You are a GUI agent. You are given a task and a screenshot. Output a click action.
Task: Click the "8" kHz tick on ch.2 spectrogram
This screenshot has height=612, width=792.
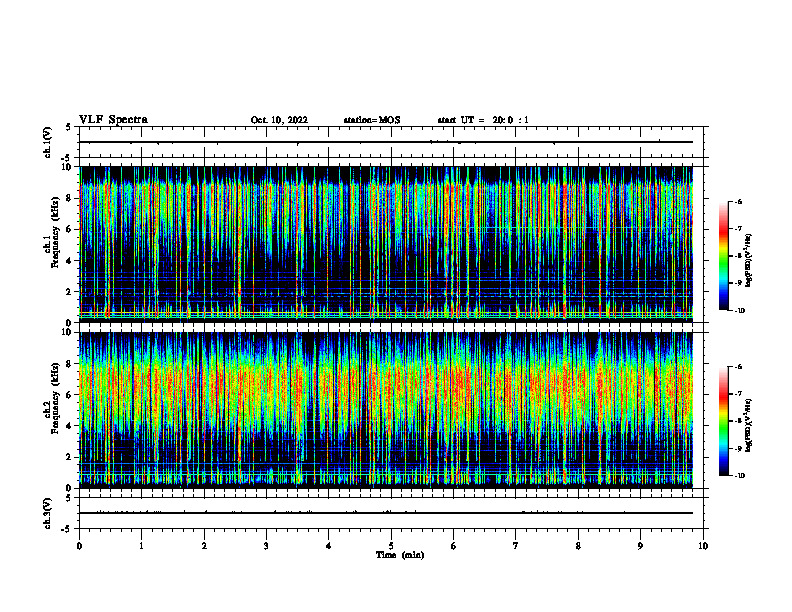[x=68, y=364]
